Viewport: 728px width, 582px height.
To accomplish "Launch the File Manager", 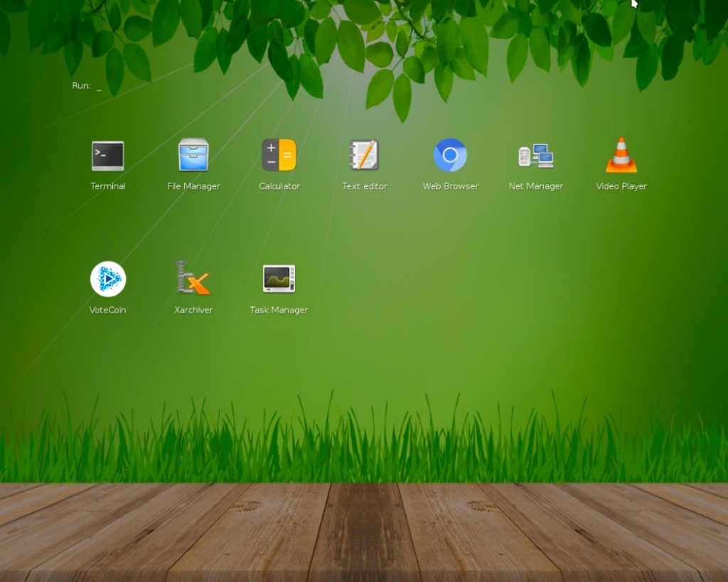I will [x=193, y=156].
